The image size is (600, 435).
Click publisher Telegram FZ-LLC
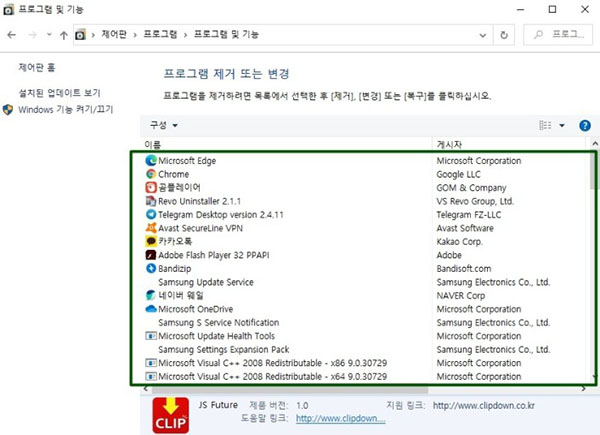469,215
